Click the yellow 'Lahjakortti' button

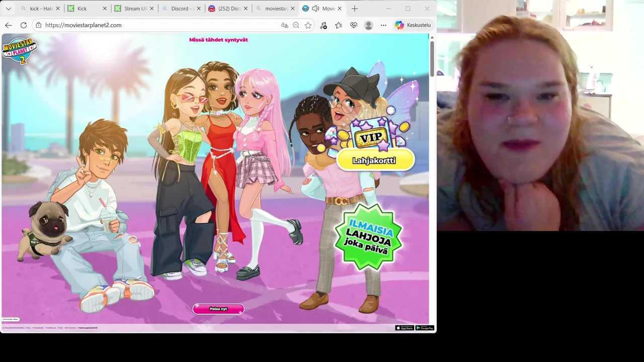(374, 160)
